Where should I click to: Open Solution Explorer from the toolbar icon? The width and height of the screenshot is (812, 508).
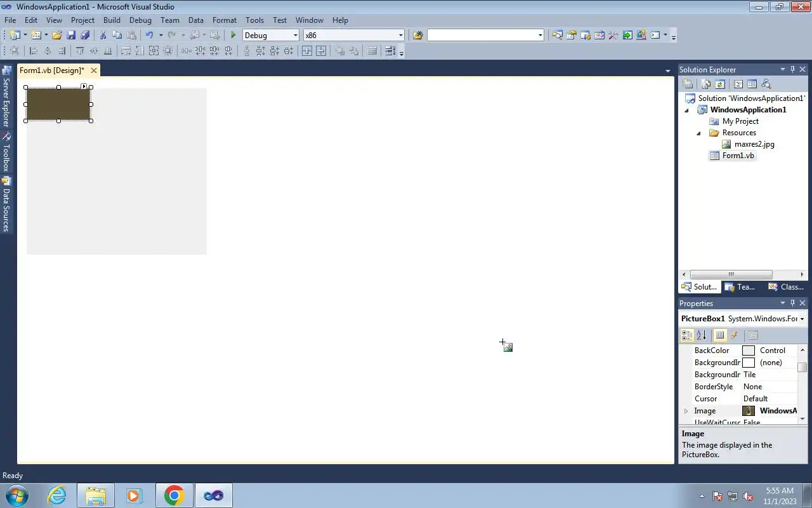(x=558, y=35)
